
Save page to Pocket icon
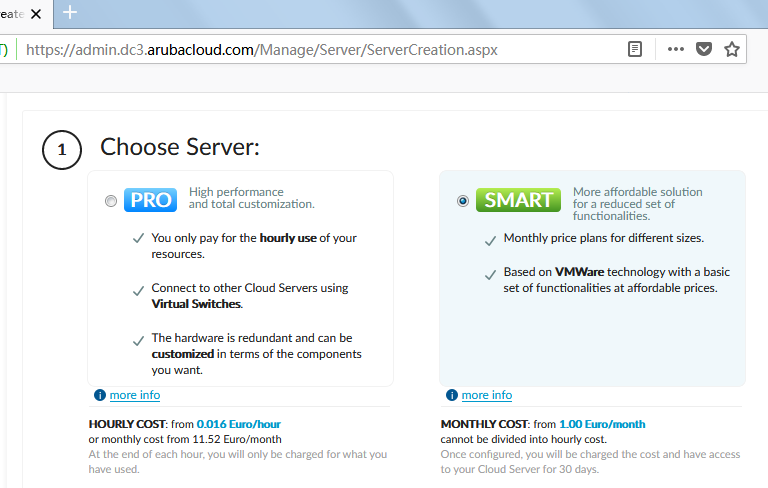tap(704, 49)
